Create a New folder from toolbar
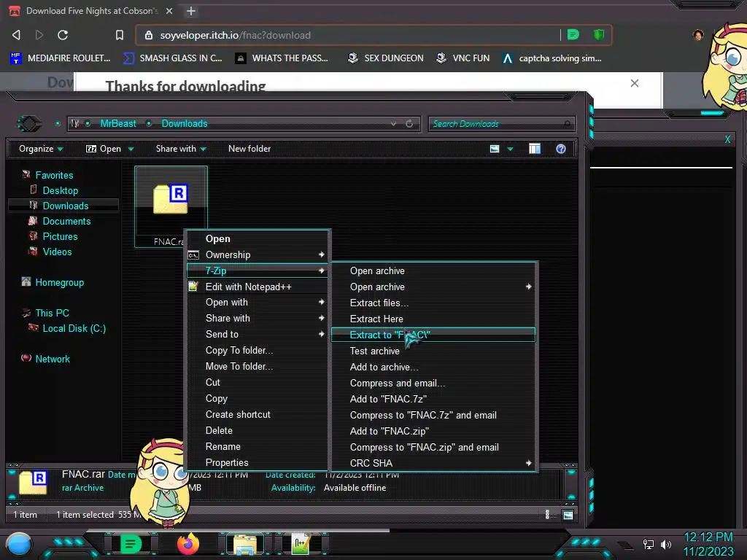Image resolution: width=747 pixels, height=560 pixels. pos(249,149)
